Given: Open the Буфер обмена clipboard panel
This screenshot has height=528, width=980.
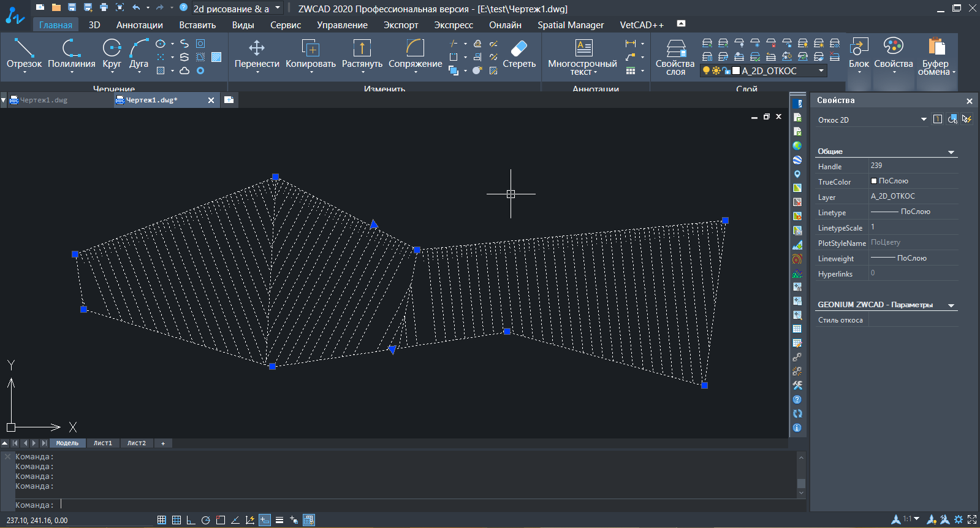Looking at the screenshot, I should point(936,56).
